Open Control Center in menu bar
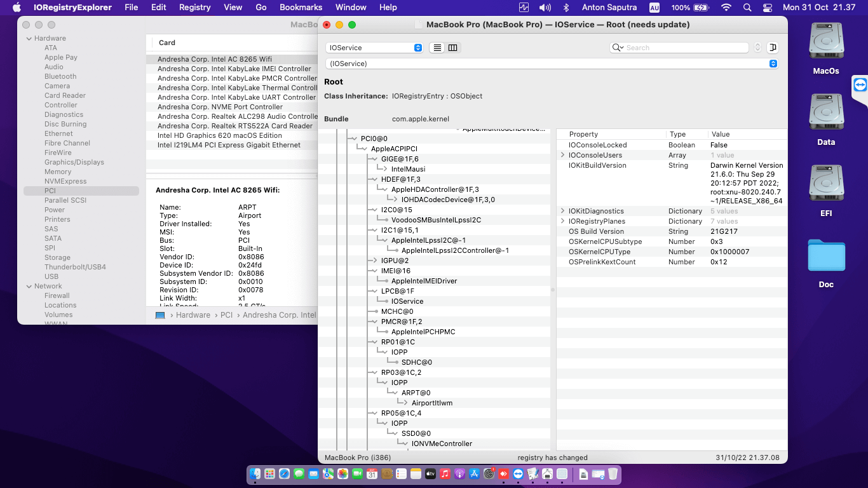The height and width of the screenshot is (488, 868). (768, 8)
